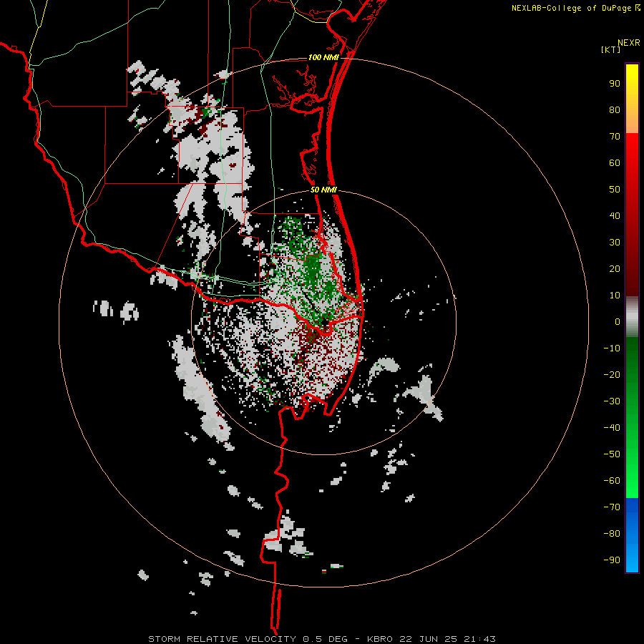Image resolution: width=644 pixels, height=644 pixels.
Task: Click the [KT] units label
Action: [611, 49]
